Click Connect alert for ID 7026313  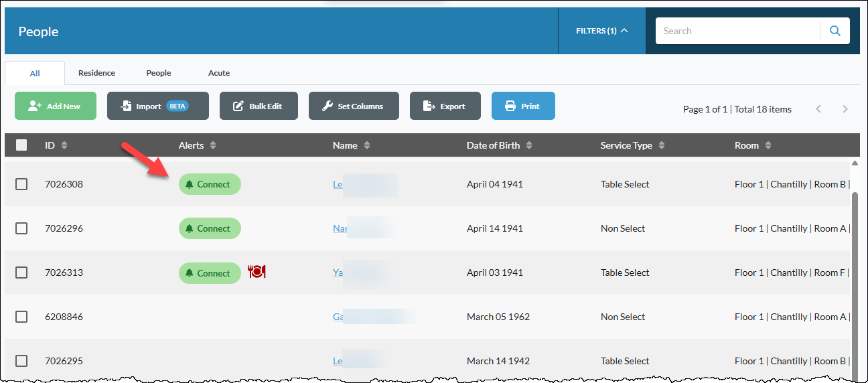point(210,273)
